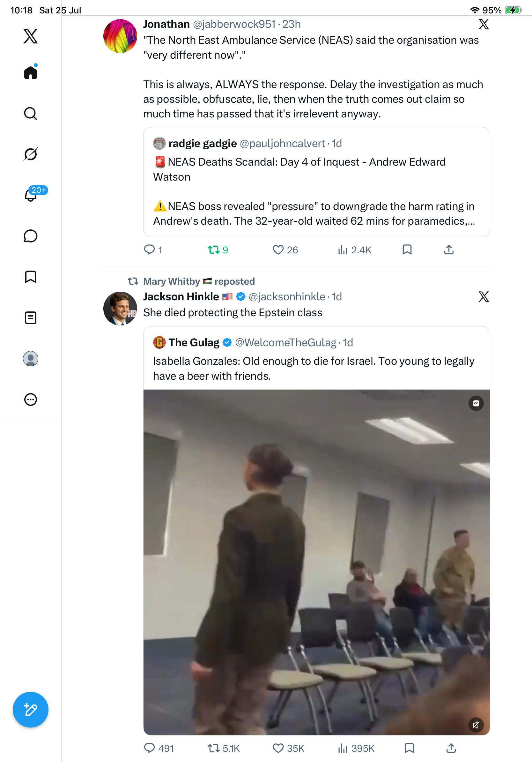Viewport: 532px width, 762px height.
Task: Open X menu on Jonathan's post
Action: (484, 24)
